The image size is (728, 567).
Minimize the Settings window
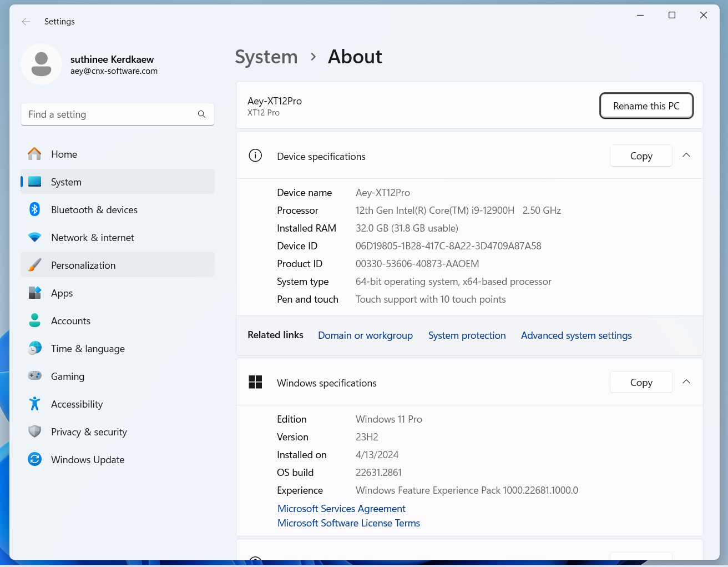(640, 15)
